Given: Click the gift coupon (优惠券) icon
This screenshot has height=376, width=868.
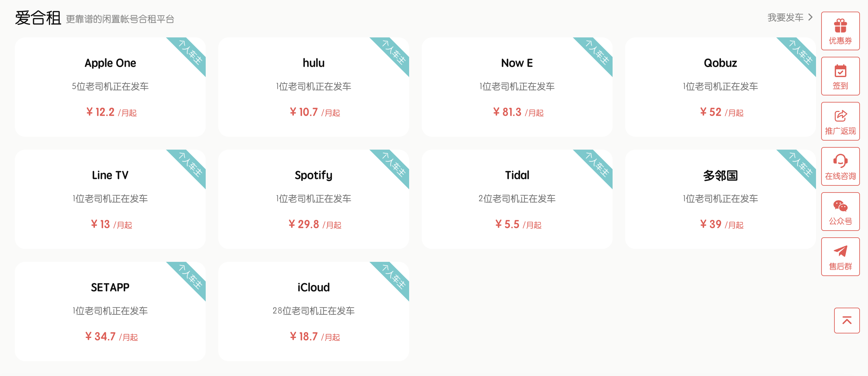Looking at the screenshot, I should (x=840, y=26).
